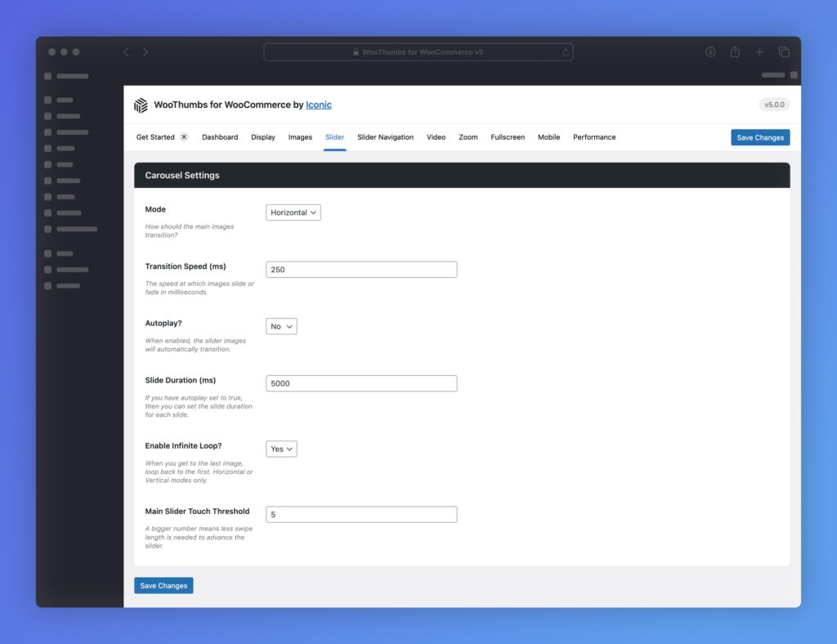837x644 pixels.
Task: Click the share icon in the browser toolbar
Action: (734, 51)
